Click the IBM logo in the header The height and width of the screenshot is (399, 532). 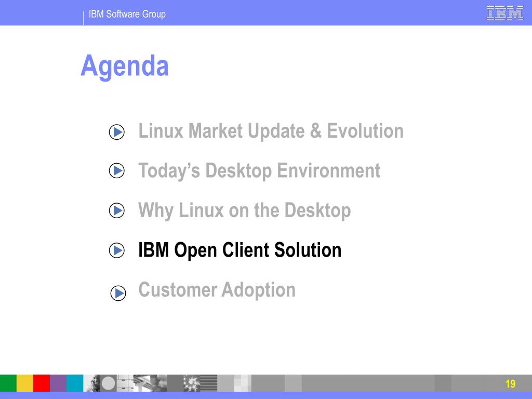(x=504, y=13)
